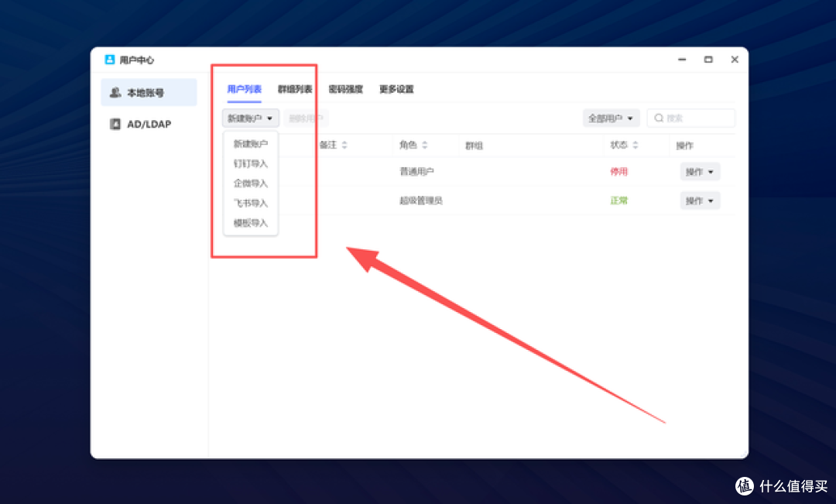Choose 新建账户 from the dropdown menu
This screenshot has width=836, height=504.
pyautogui.click(x=251, y=144)
